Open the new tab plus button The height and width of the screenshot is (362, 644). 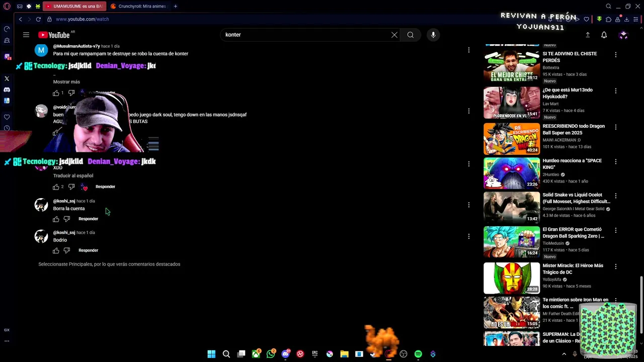click(x=176, y=6)
